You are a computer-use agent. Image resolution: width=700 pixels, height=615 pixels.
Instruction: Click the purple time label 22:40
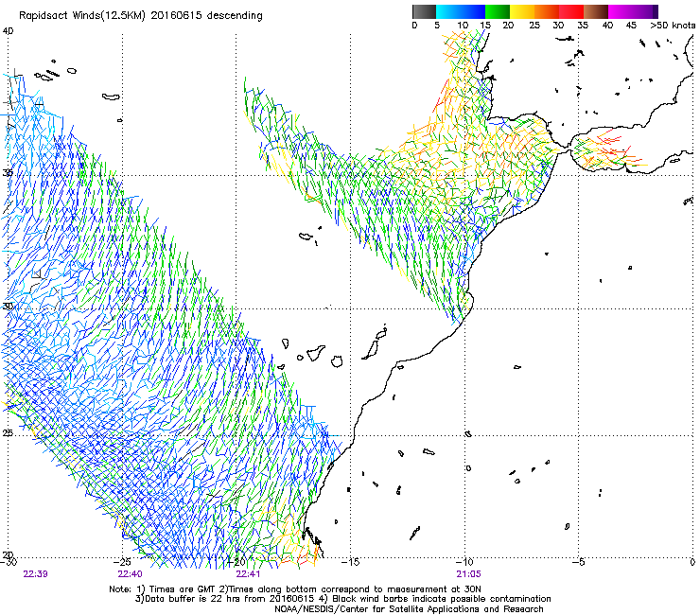[x=130, y=574]
